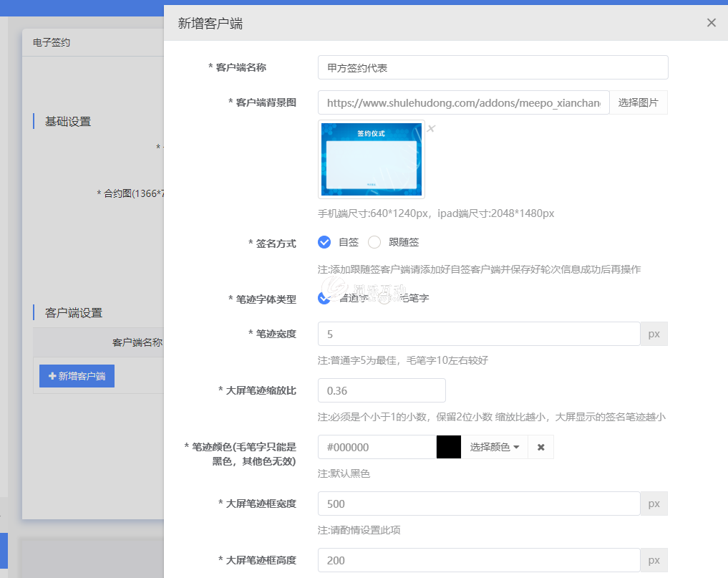Remove the uploaded background image thumbnail
This screenshot has width=728, height=578.
pyautogui.click(x=430, y=129)
